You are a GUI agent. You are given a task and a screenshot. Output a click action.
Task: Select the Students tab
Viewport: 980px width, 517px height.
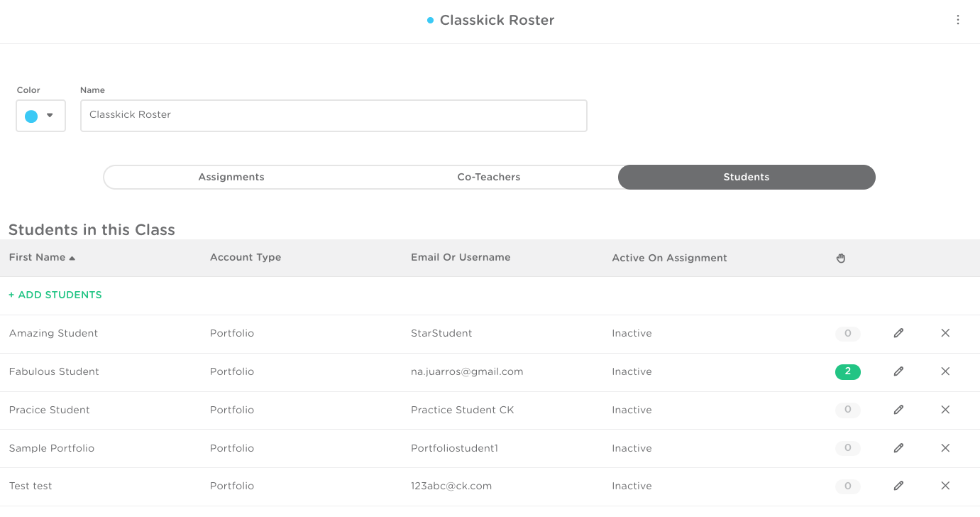tap(747, 177)
